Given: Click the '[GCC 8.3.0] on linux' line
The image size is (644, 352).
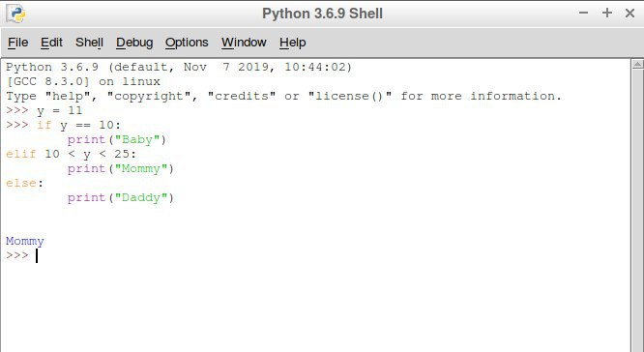Looking at the screenshot, I should click(x=83, y=81).
